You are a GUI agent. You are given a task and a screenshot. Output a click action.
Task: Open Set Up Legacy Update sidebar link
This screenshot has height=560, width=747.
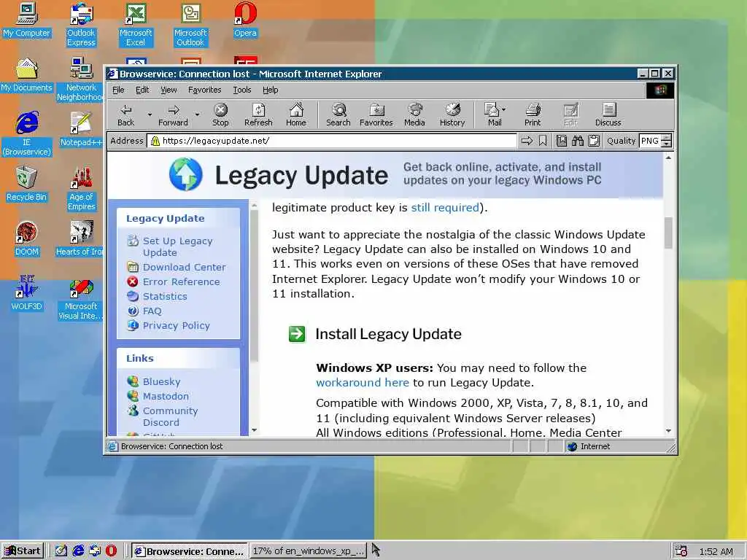pos(177,246)
